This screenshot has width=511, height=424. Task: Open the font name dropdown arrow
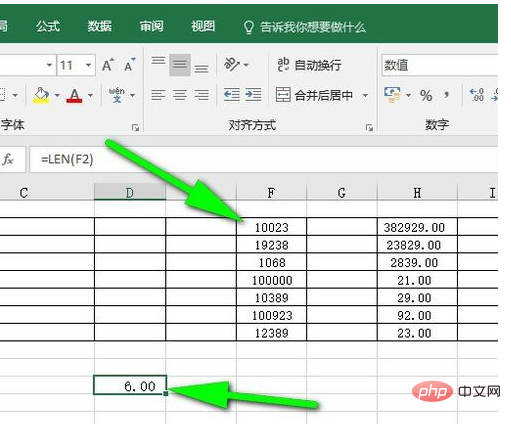[49, 65]
